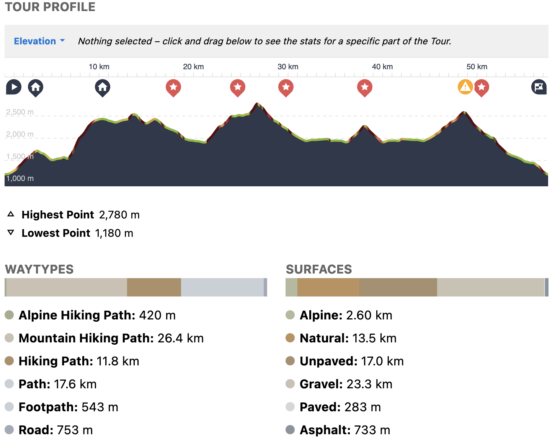Open the Elevation dropdown
The image size is (555, 444).
(39, 41)
